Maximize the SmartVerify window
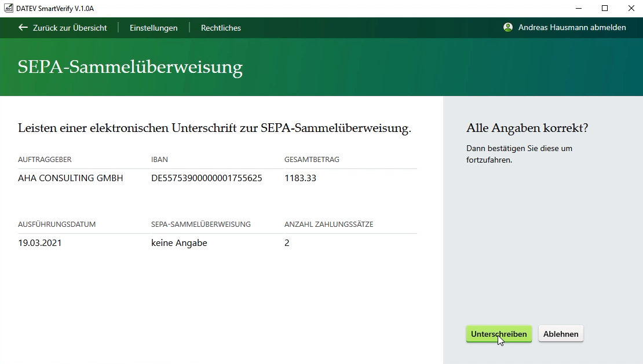643x364 pixels. click(604, 8)
